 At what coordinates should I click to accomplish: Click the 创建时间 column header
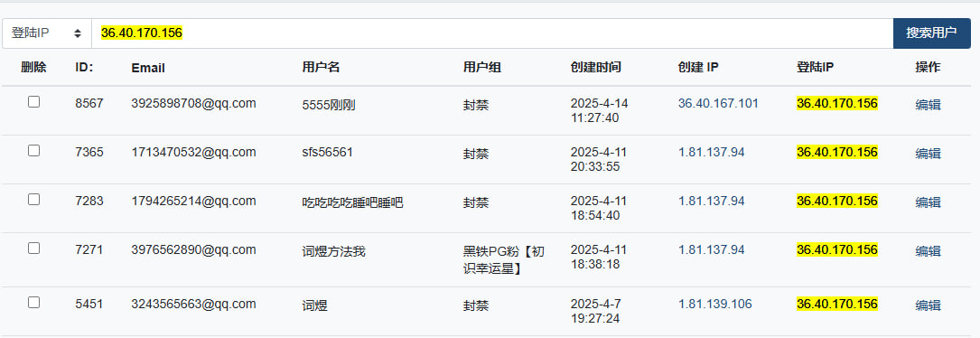pyautogui.click(x=595, y=68)
